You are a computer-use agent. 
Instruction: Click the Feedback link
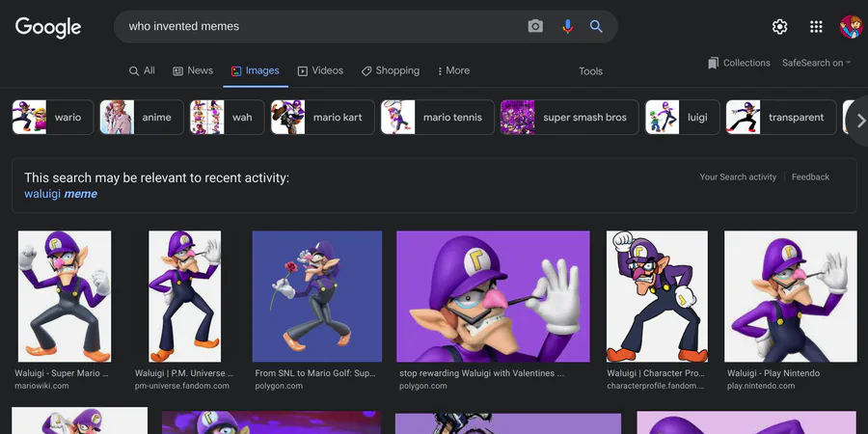(x=810, y=177)
